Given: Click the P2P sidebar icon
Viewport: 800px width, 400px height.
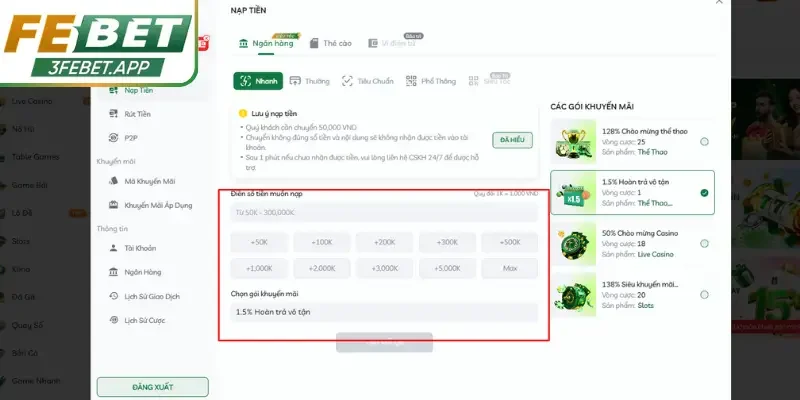Looking at the screenshot, I should click(114, 138).
